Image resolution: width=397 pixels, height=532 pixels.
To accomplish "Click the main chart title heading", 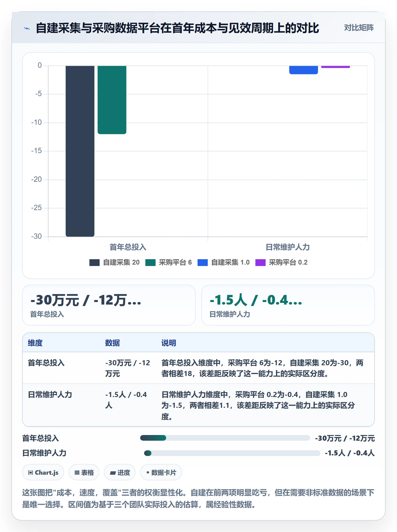I will coord(178,28).
